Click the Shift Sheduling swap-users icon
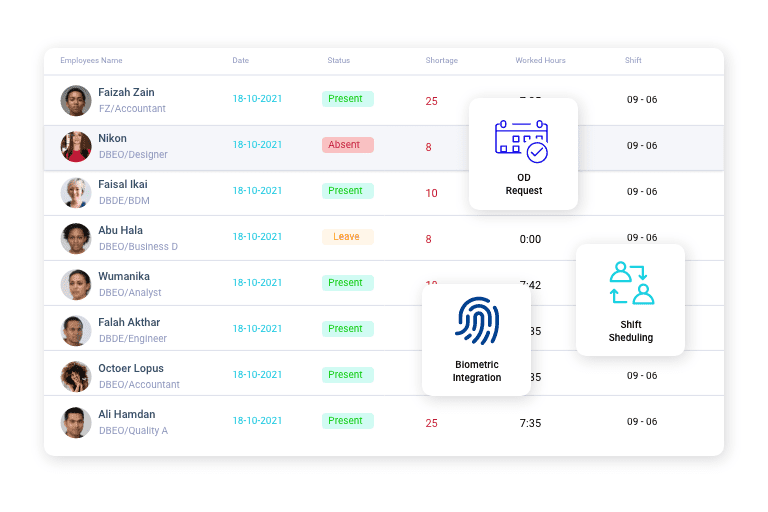This screenshot has width=768, height=512. pos(632,283)
